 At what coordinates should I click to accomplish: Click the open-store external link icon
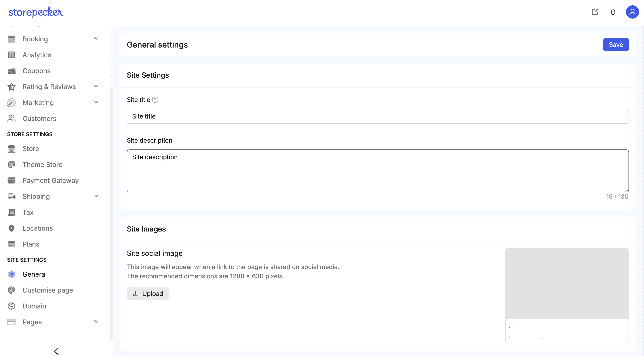point(595,12)
